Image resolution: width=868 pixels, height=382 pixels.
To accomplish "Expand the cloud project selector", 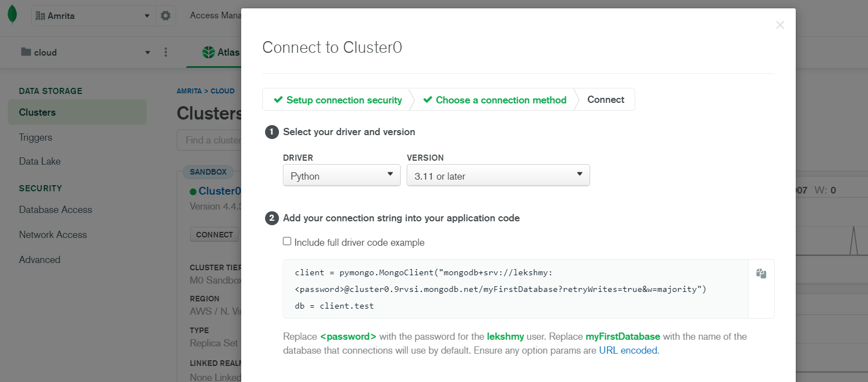I will pos(86,52).
